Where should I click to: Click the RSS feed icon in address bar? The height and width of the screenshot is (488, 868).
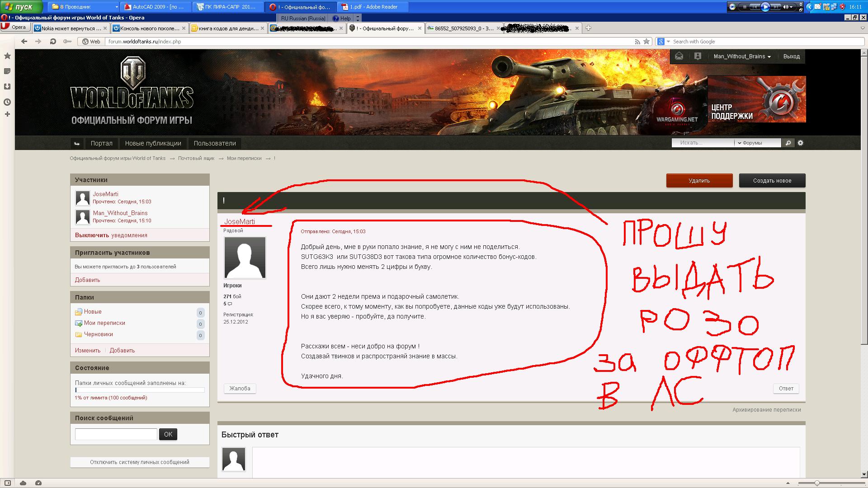(x=637, y=42)
